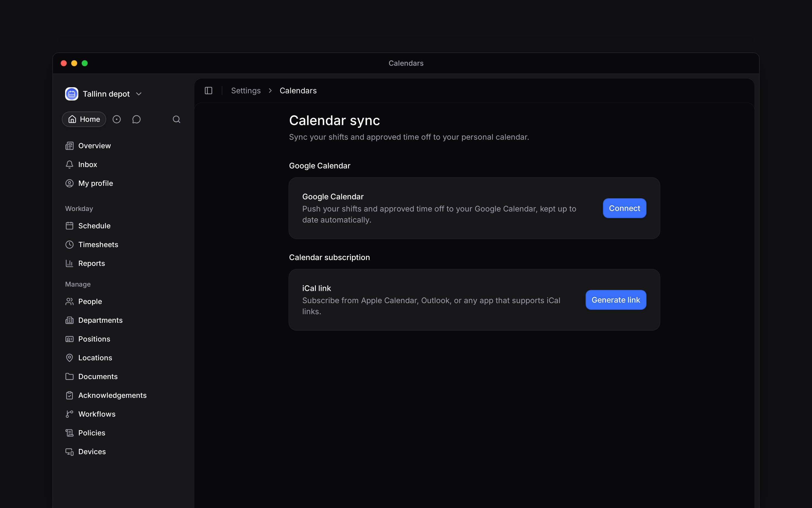
Task: Click the My profile user icon
Action: [70, 183]
